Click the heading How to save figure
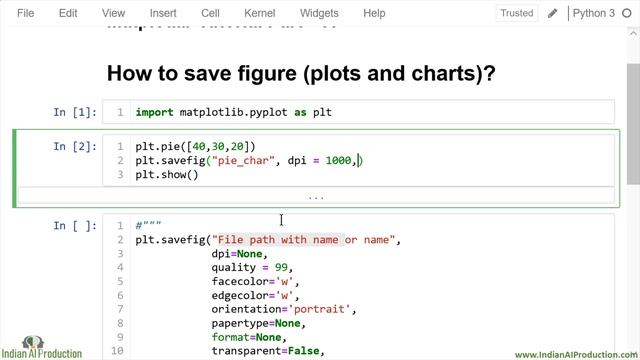640x360 pixels. tap(301, 73)
